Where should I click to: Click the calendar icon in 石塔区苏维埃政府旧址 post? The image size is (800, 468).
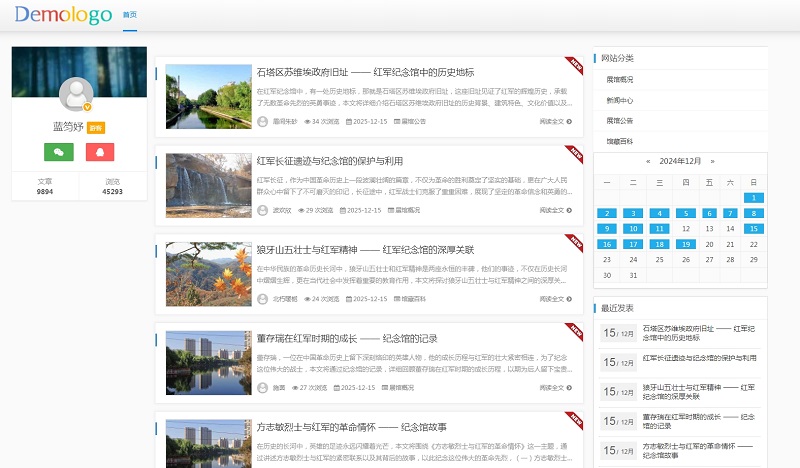tap(349, 121)
